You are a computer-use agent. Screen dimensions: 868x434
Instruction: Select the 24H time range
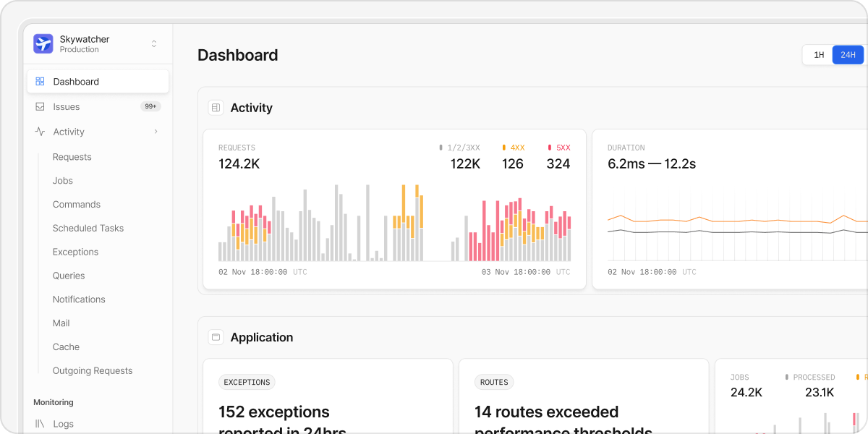pyautogui.click(x=848, y=55)
